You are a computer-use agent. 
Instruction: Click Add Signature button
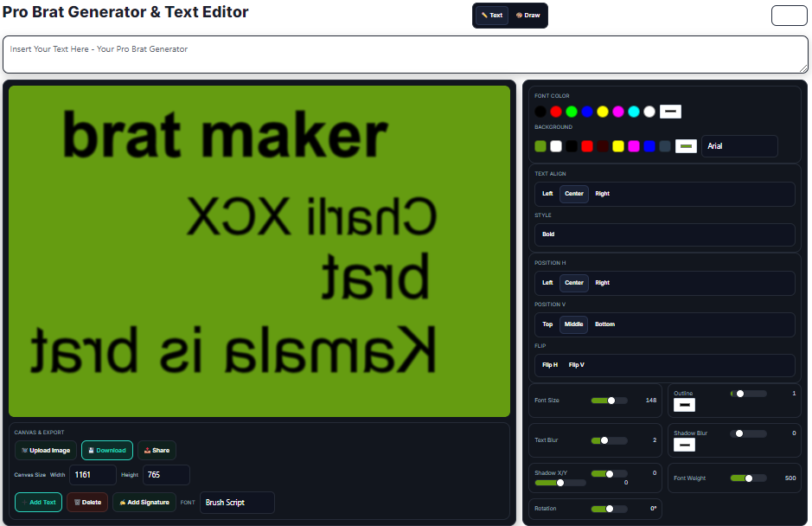(144, 502)
